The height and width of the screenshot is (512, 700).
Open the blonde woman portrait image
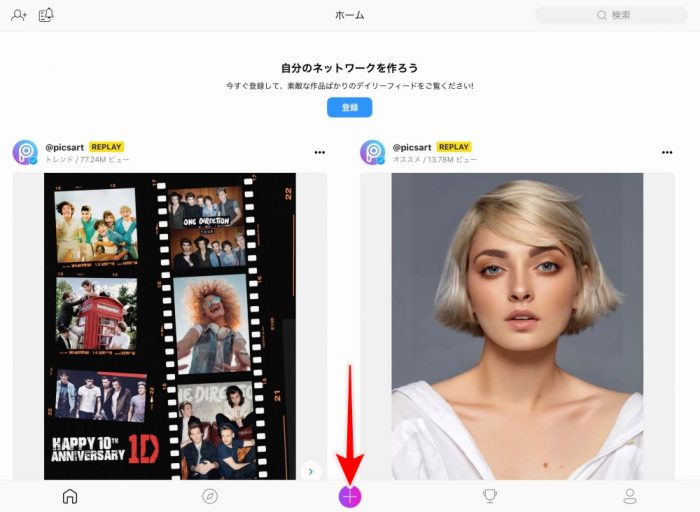517,326
